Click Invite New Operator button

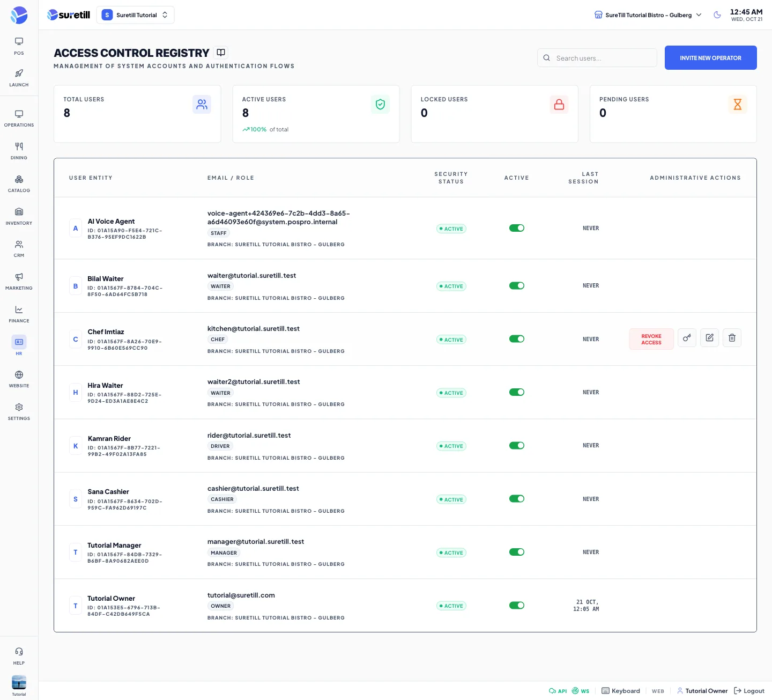pyautogui.click(x=711, y=58)
